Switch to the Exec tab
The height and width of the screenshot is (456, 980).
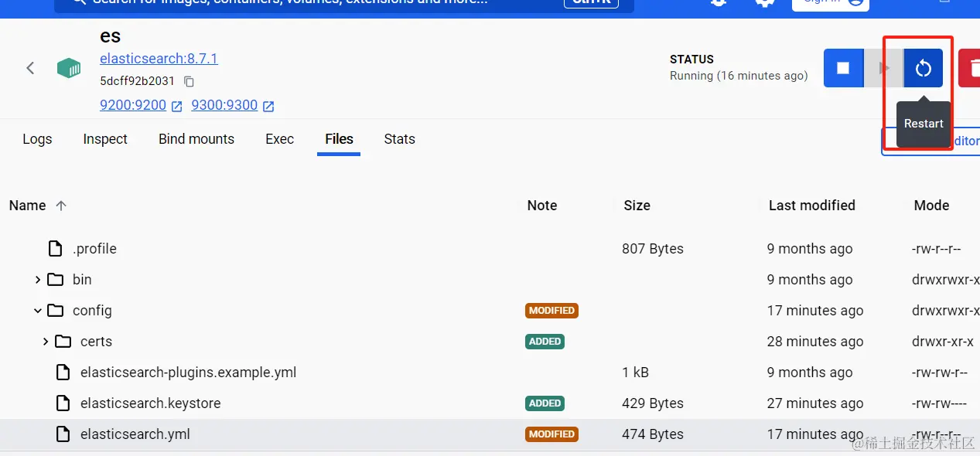pos(279,139)
